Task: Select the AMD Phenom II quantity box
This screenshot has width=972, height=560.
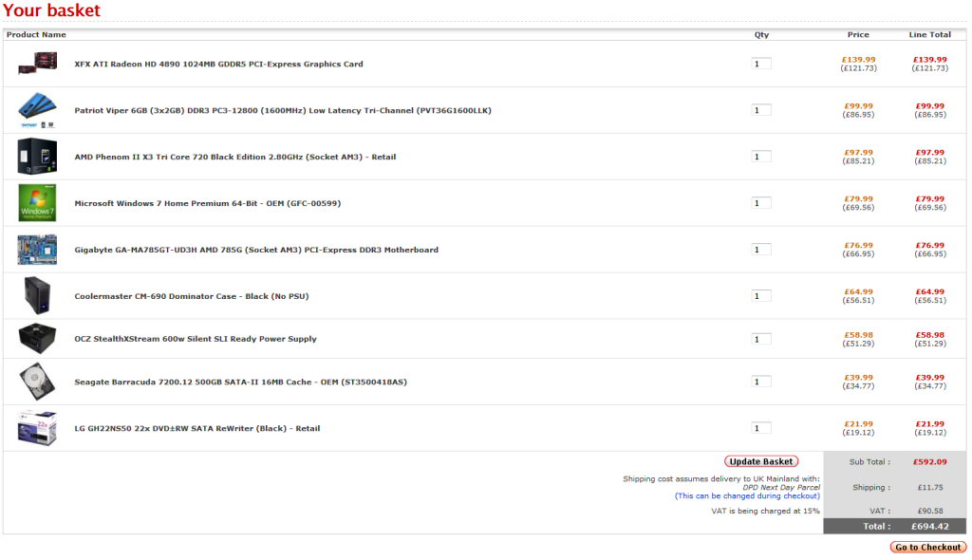Action: click(761, 157)
